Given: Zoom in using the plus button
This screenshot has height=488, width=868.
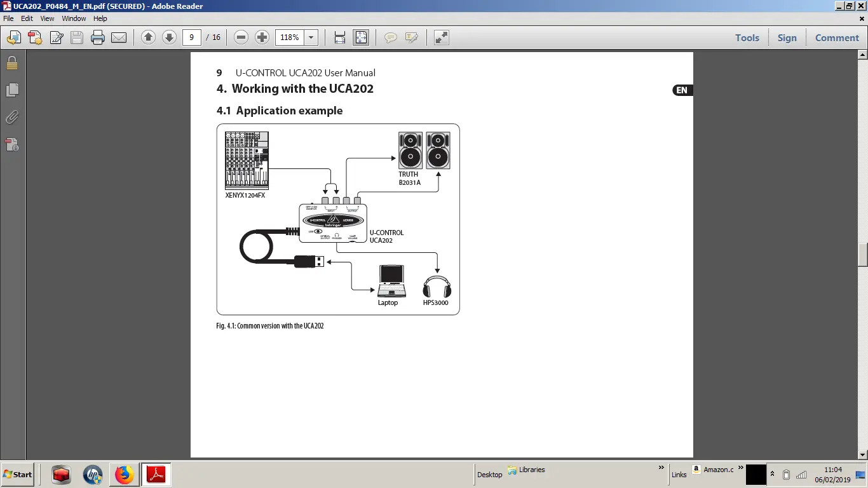Looking at the screenshot, I should tap(262, 37).
